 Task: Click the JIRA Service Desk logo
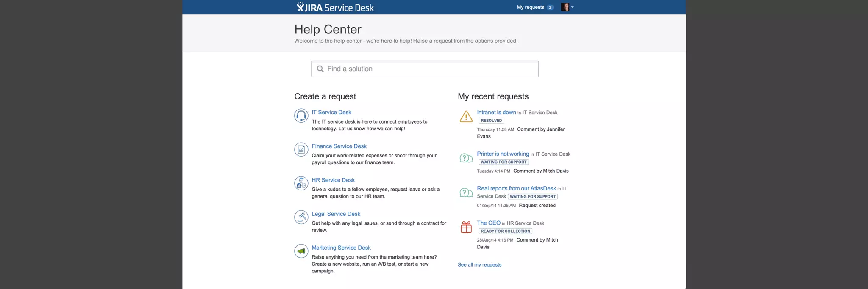pos(335,7)
